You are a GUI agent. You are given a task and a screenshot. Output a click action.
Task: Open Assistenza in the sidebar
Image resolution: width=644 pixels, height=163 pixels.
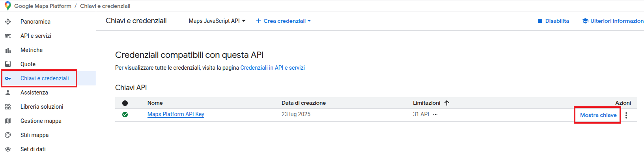(x=34, y=93)
